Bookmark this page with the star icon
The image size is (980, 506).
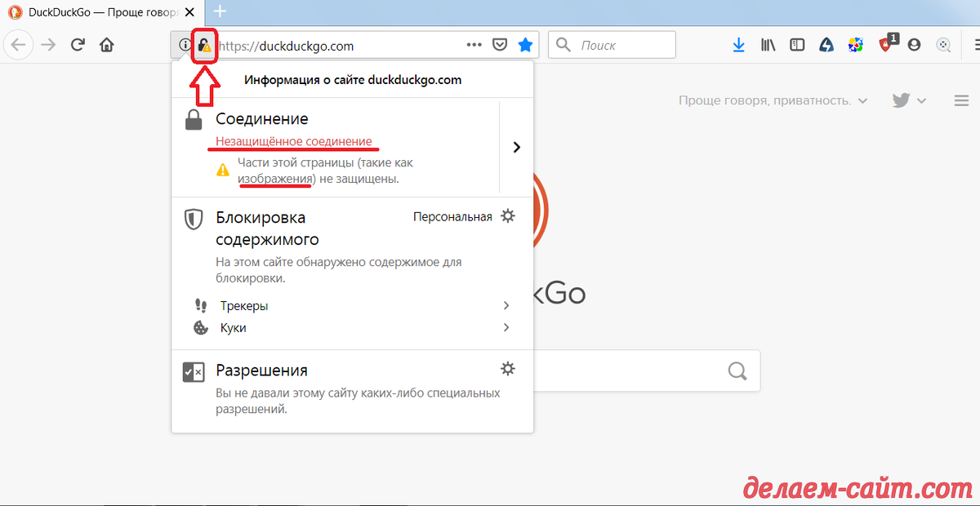(x=525, y=44)
